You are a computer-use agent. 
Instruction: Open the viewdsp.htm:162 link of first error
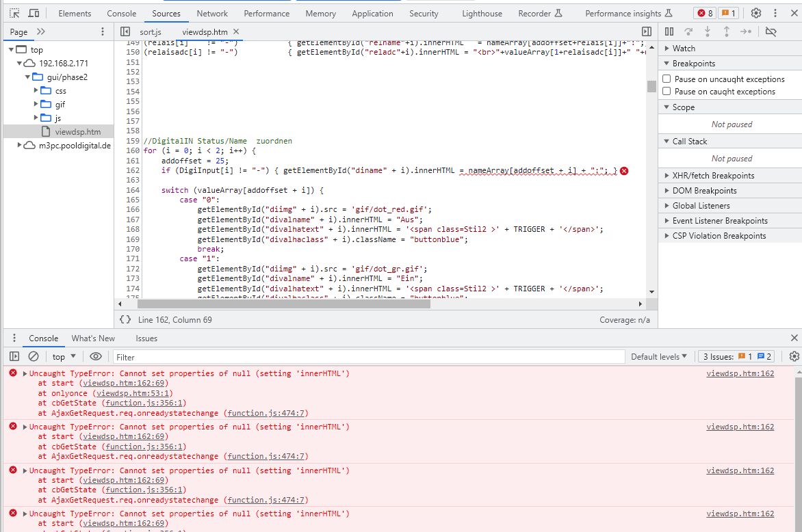740,373
